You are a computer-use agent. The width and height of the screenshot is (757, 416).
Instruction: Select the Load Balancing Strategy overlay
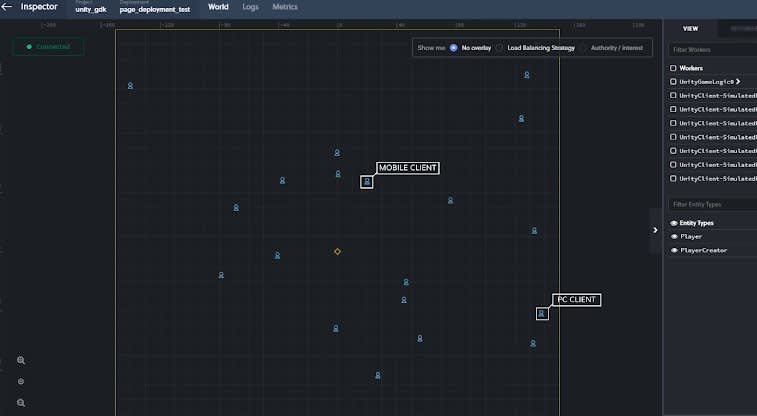499,48
